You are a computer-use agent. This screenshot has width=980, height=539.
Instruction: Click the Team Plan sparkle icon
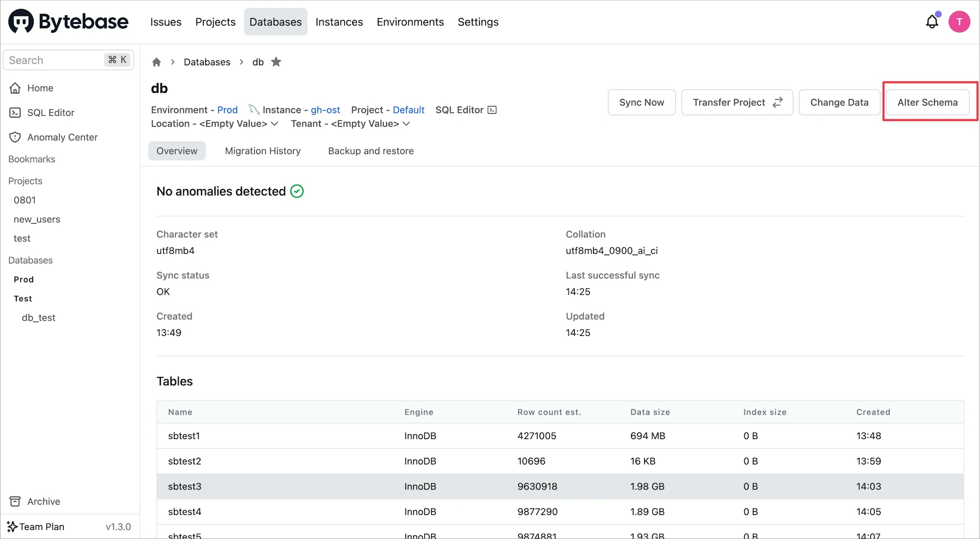click(x=12, y=526)
